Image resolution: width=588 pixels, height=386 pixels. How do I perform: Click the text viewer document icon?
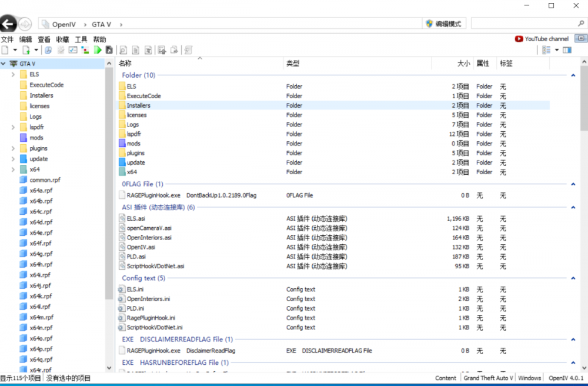(136, 49)
